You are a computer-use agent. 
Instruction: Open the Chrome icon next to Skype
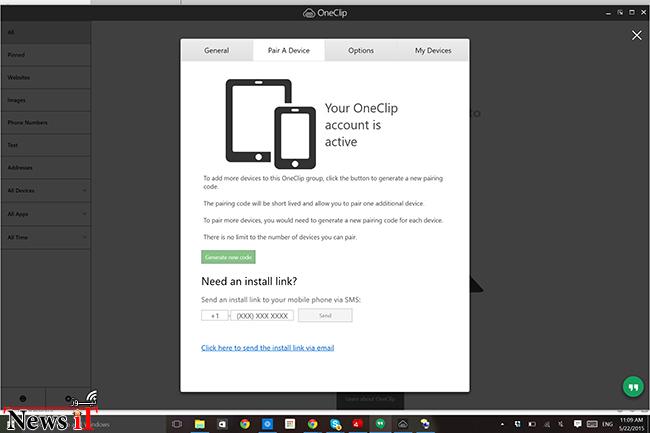pyautogui.click(x=313, y=424)
